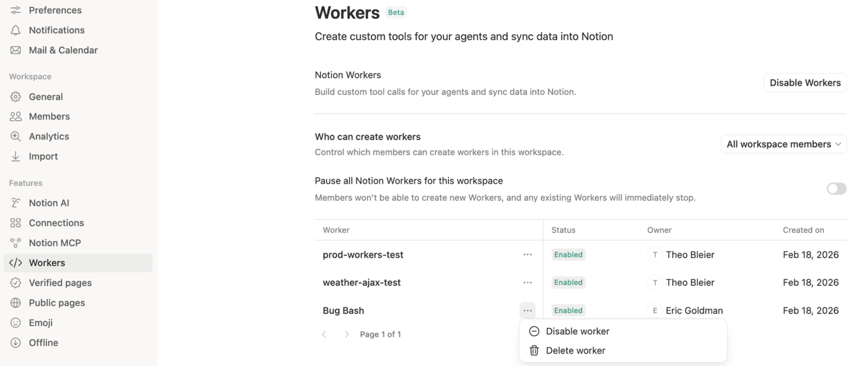Open the more options for prod-workers-test
The image size is (868, 366).
point(528,255)
